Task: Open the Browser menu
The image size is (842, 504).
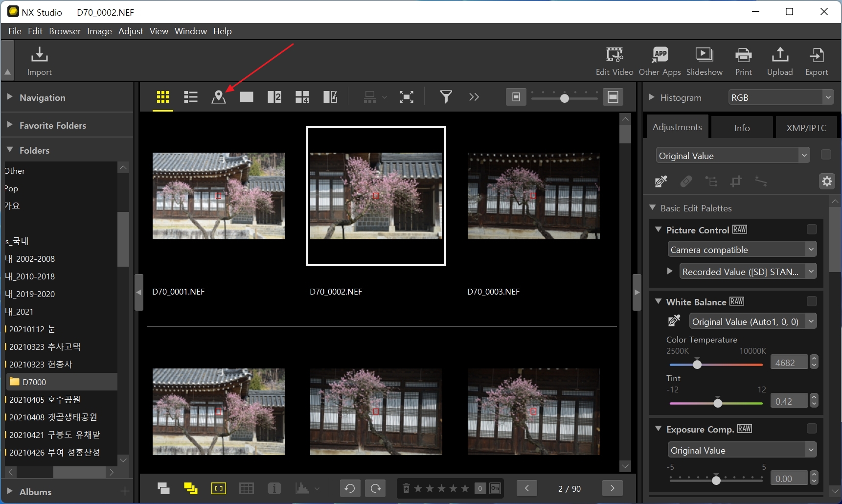Action: tap(65, 31)
